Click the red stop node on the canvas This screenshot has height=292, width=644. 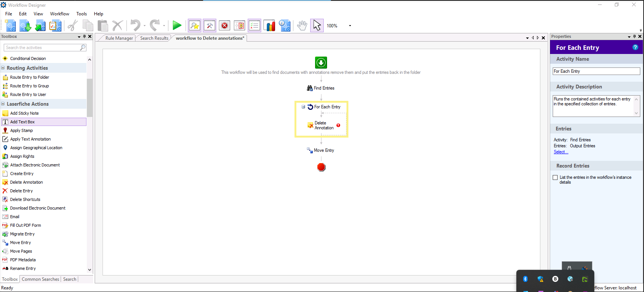click(x=321, y=167)
